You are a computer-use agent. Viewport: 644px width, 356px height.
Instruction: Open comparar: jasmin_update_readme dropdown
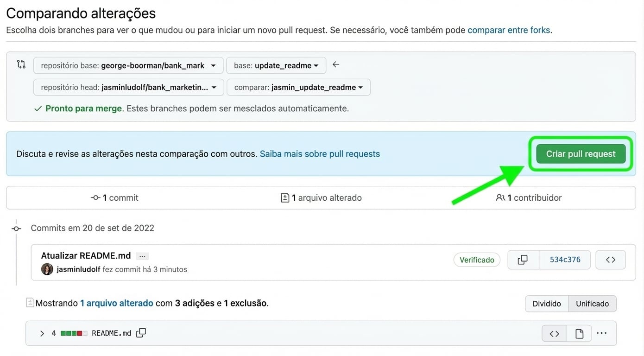pos(298,87)
